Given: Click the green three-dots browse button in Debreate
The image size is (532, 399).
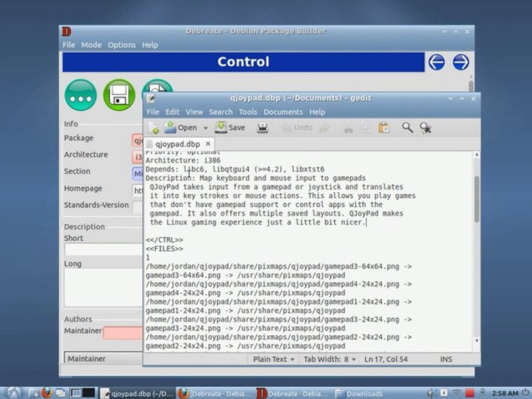Looking at the screenshot, I should pos(81,95).
